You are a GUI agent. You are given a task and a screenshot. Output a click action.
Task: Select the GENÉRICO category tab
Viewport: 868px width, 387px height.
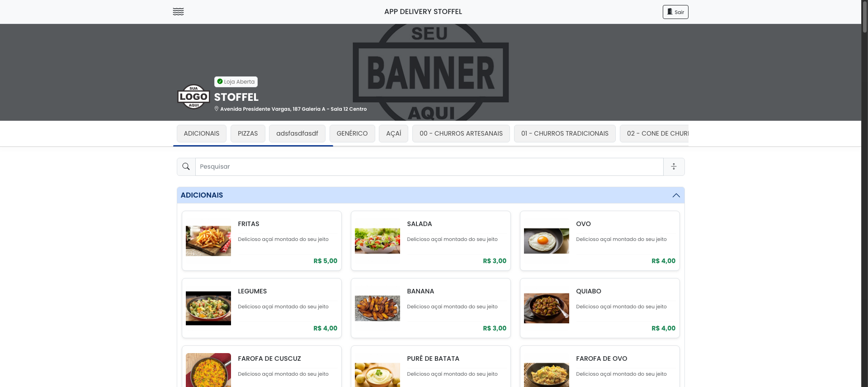tap(352, 134)
